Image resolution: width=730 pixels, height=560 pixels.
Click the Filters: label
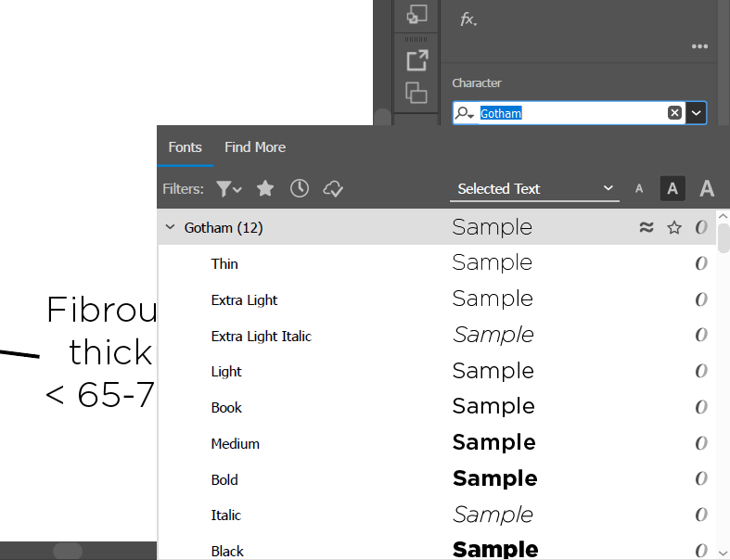click(183, 189)
